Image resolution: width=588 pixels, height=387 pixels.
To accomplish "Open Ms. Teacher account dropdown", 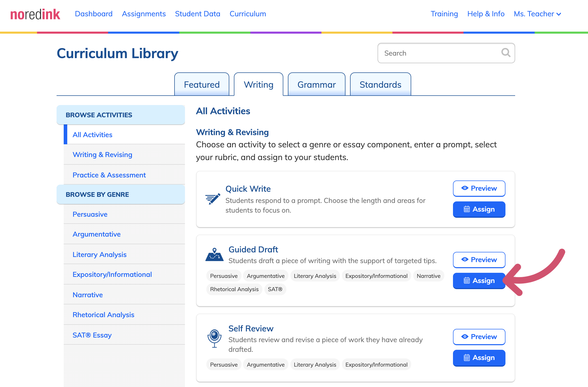I will 537,14.
